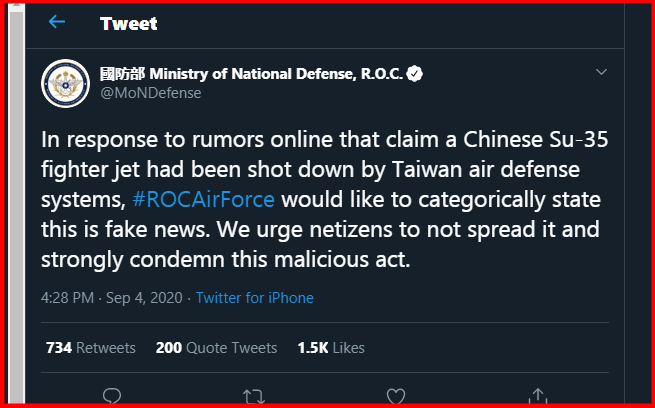The image size is (655, 408).
Task: Click the tweet timestamp 4:28 PM Sep 4, 2020
Action: click(x=112, y=298)
